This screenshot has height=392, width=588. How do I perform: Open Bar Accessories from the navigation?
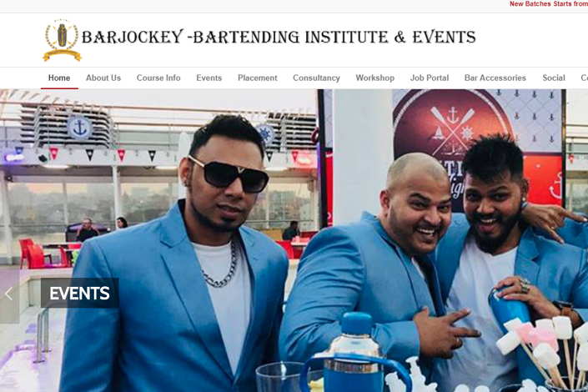tap(495, 78)
